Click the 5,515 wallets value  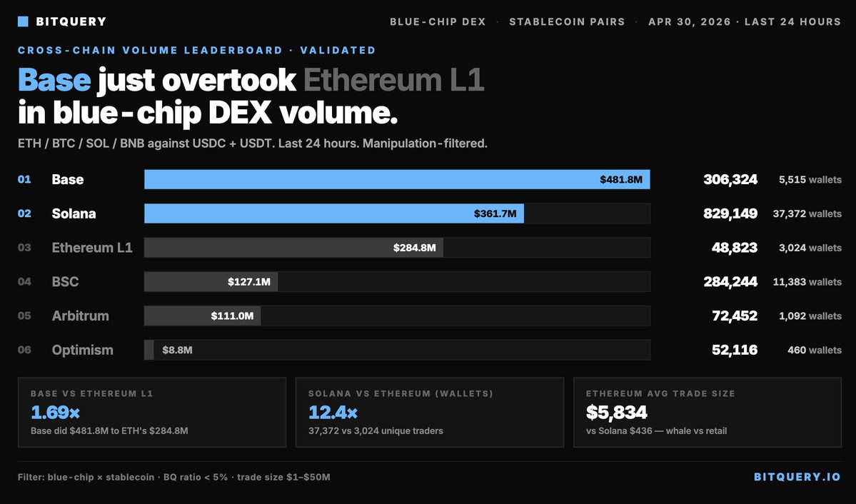click(x=810, y=180)
